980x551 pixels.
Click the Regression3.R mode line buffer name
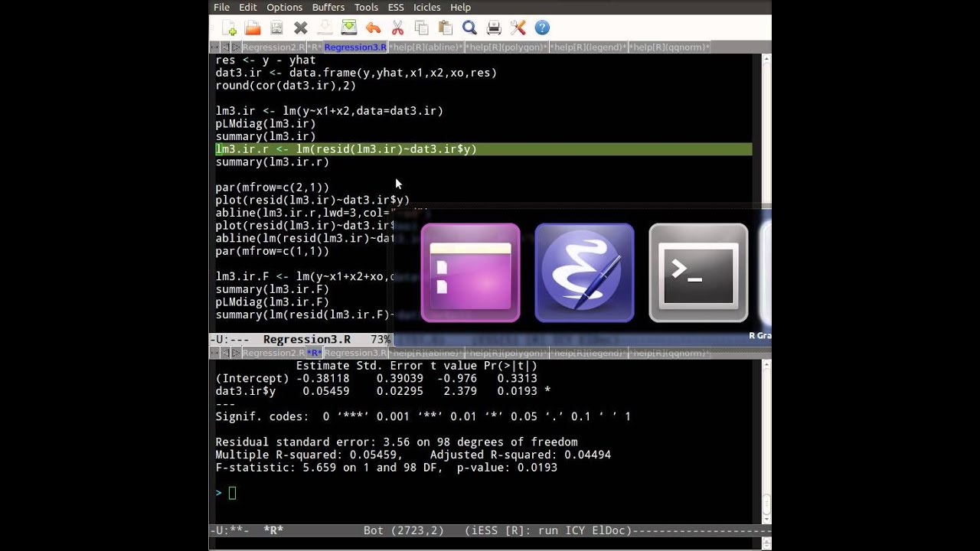pyautogui.click(x=307, y=340)
